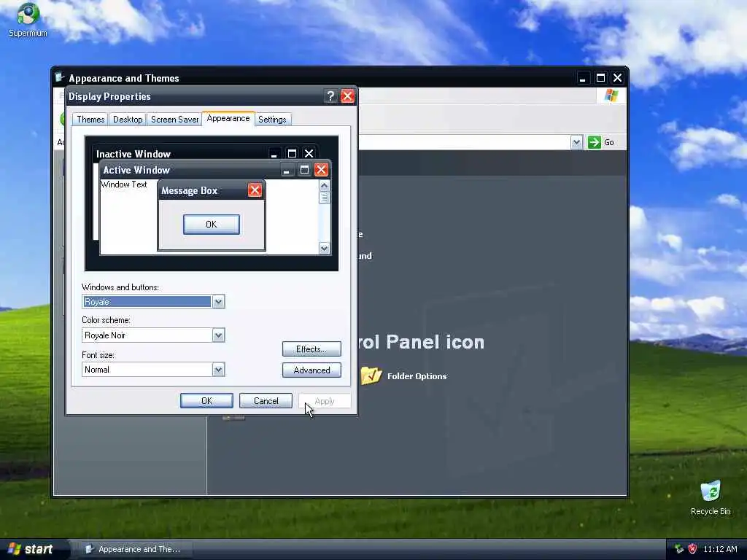Click the Windows flag logo in Appearance and Themes
Viewport: 747px width, 560px height.
611,96
